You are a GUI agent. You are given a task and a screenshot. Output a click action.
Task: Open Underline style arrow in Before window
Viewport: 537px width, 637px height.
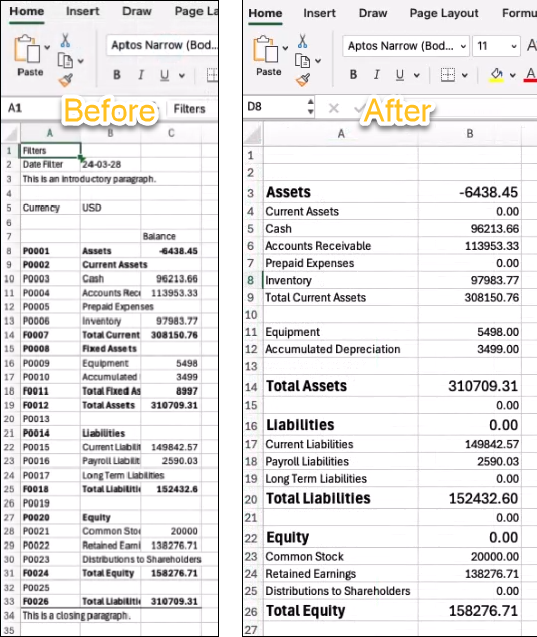[182, 76]
